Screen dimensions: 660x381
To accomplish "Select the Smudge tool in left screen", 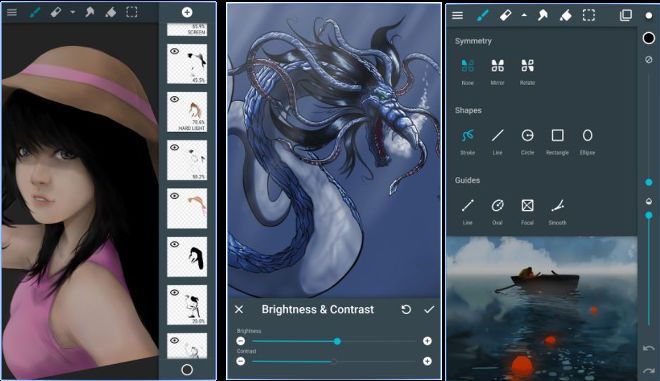I will tap(89, 12).
